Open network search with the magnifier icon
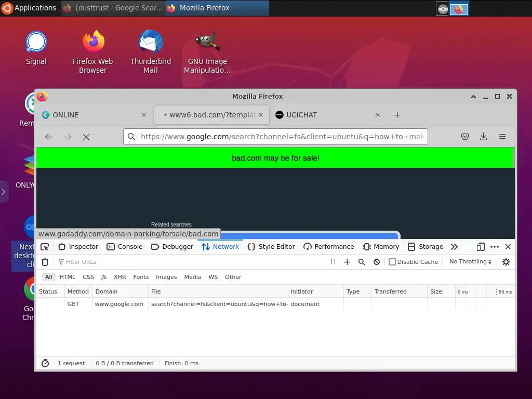This screenshot has height=399, width=532. point(362,262)
